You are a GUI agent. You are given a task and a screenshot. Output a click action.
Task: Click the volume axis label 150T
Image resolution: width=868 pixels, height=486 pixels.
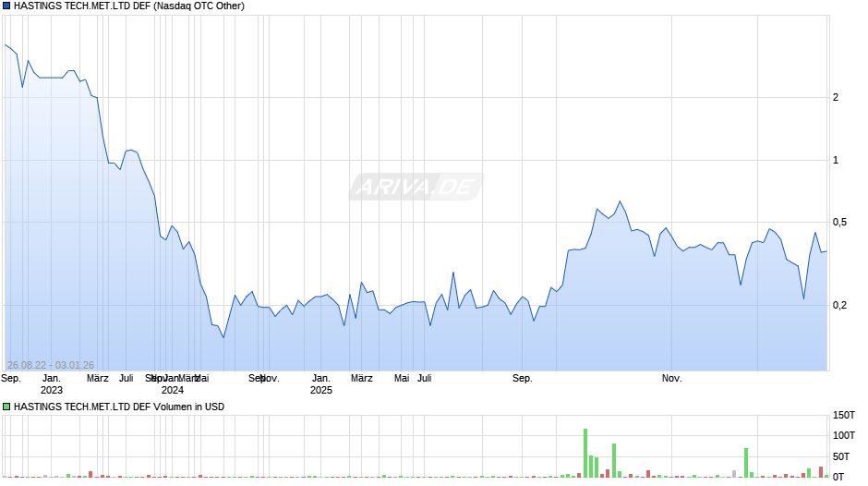pos(844,415)
